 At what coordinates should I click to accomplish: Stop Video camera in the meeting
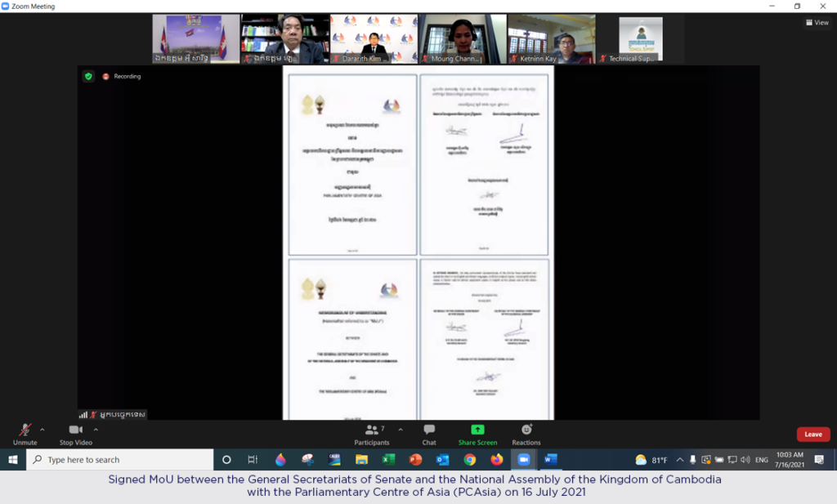coord(76,434)
